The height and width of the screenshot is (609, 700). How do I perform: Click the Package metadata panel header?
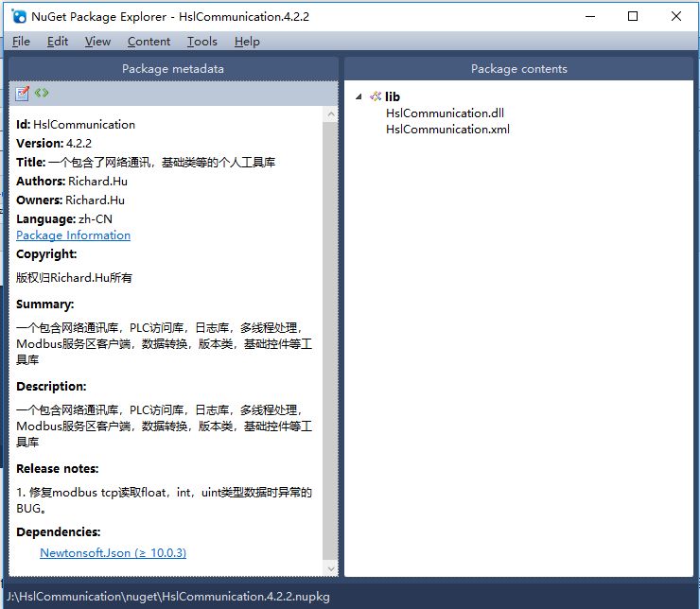pos(173,69)
